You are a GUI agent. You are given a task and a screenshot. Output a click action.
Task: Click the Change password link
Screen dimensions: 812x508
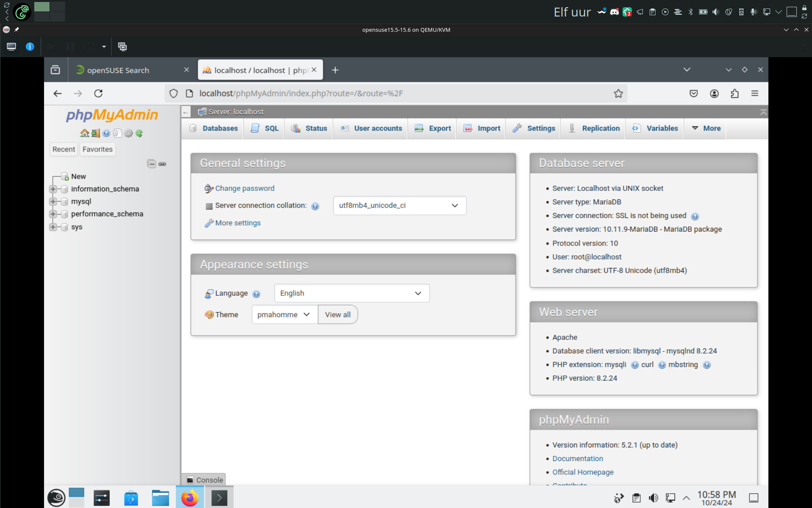244,188
